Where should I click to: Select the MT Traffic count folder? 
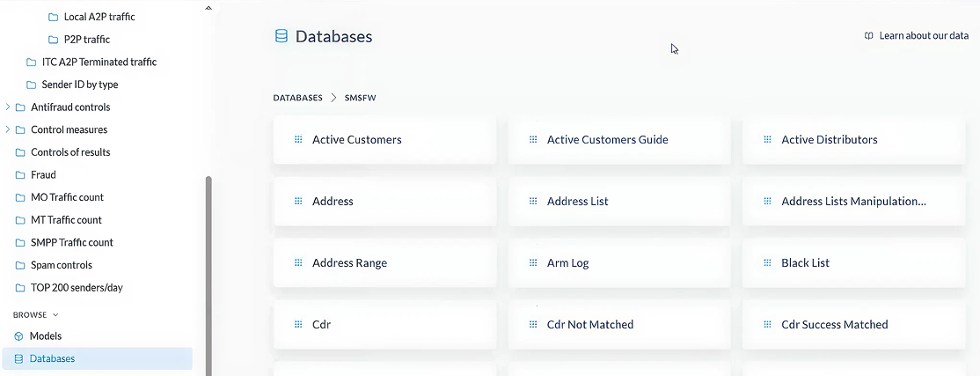(66, 220)
